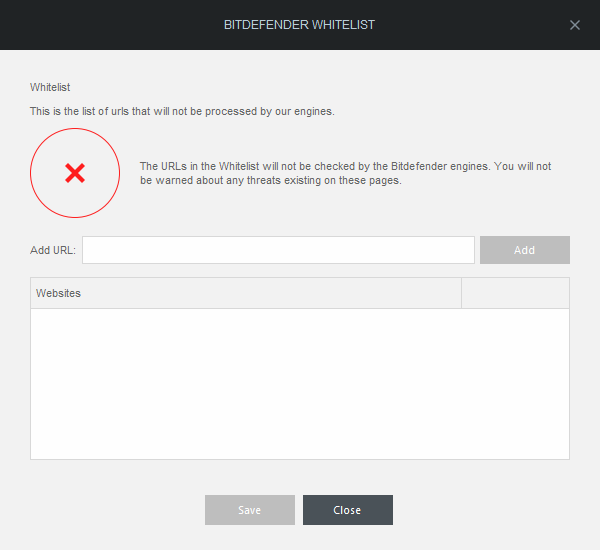Focus the Add URL text field

pyautogui.click(x=278, y=250)
